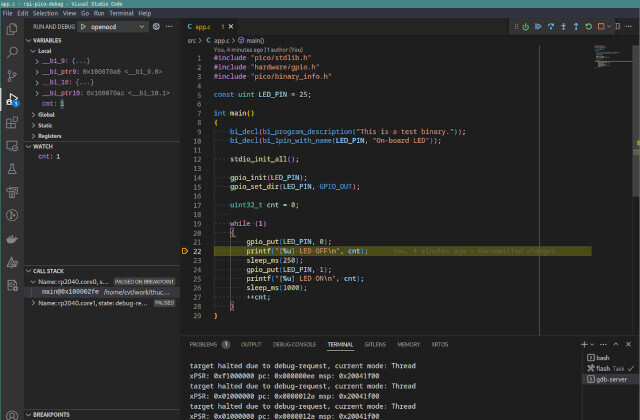Split the editor to the right
Viewport: 640px width, 420px height.
618,27
